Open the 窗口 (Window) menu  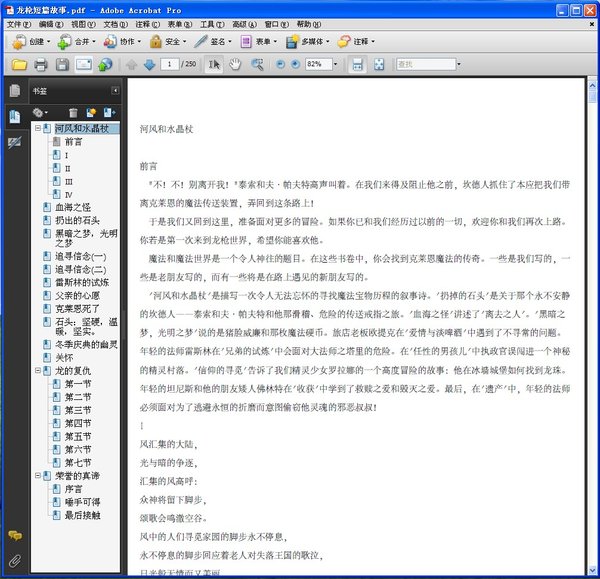point(277,24)
